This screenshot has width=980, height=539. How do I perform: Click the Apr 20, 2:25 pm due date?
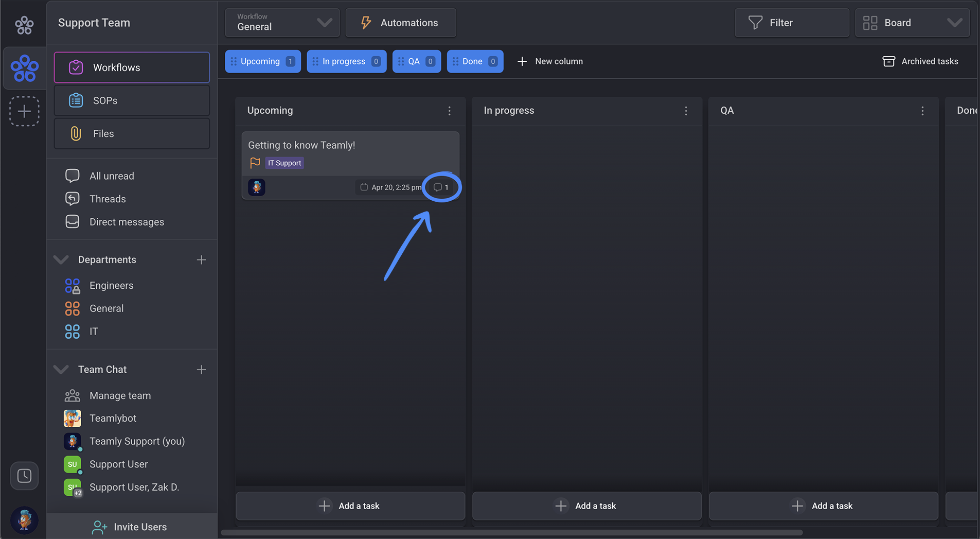click(391, 187)
